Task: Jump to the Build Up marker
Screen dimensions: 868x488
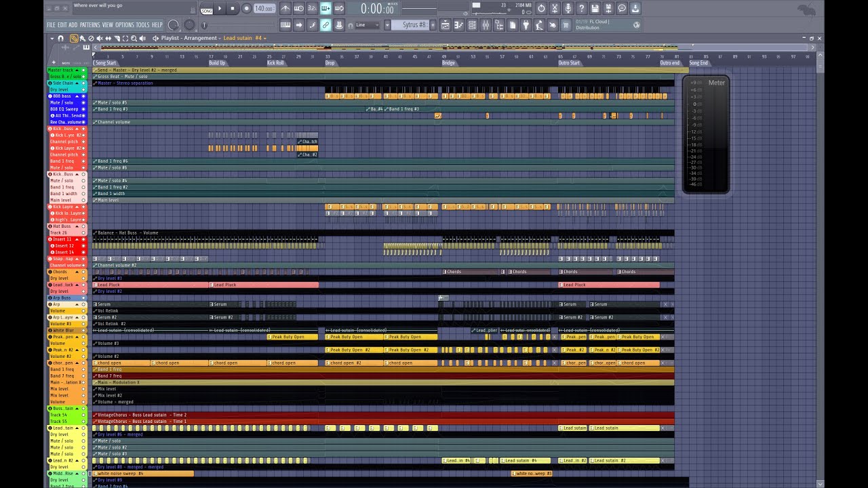Action: pos(217,63)
